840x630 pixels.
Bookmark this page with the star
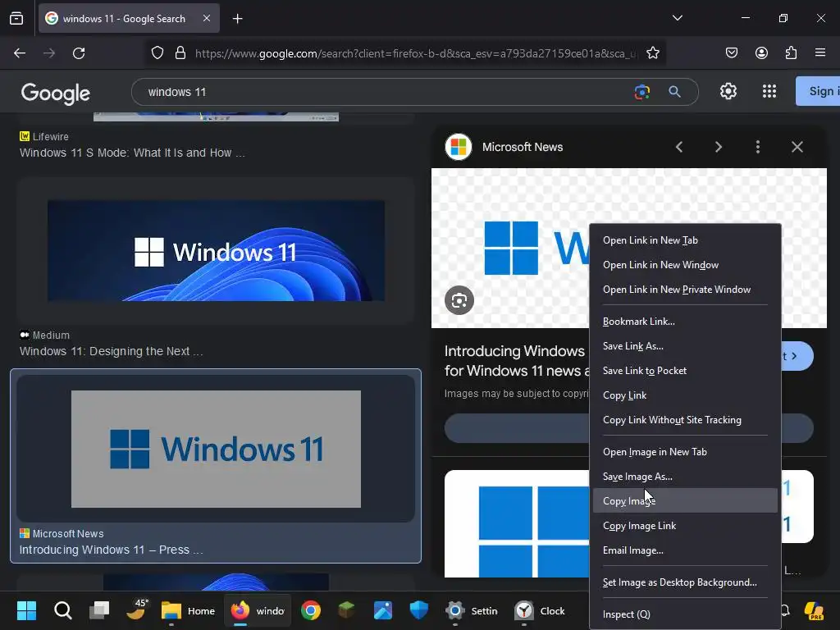652,53
